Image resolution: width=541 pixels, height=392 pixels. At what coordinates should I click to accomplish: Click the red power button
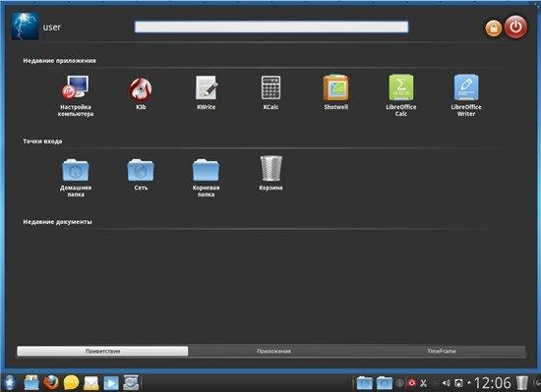(516, 27)
